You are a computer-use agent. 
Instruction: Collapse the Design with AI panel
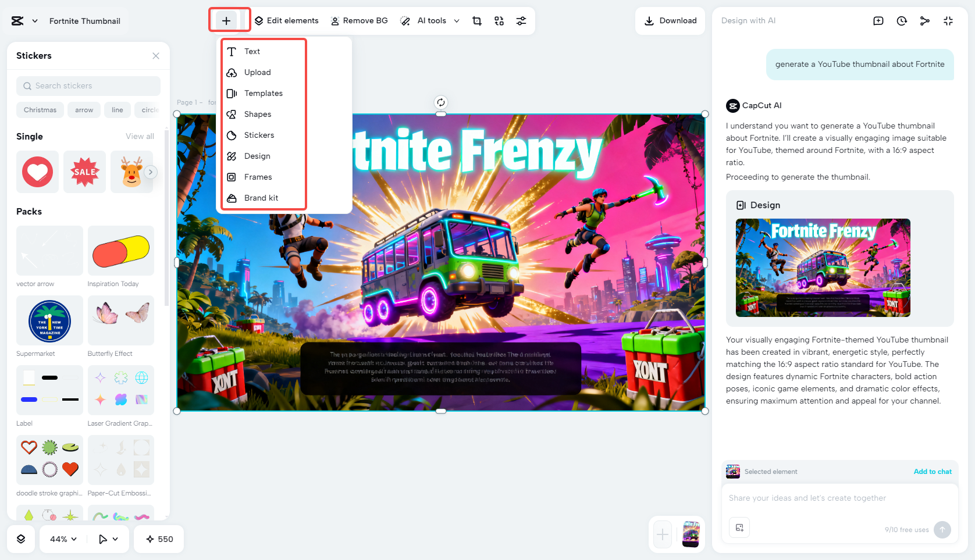[948, 20]
